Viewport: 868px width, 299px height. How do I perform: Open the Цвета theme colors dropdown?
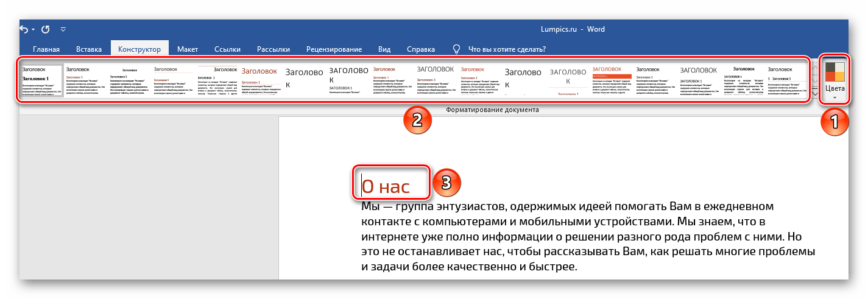click(834, 80)
